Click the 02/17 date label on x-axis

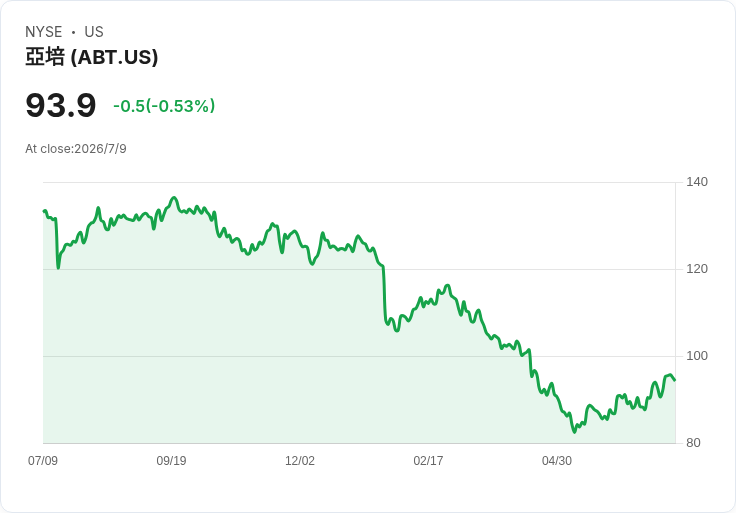pos(428,461)
